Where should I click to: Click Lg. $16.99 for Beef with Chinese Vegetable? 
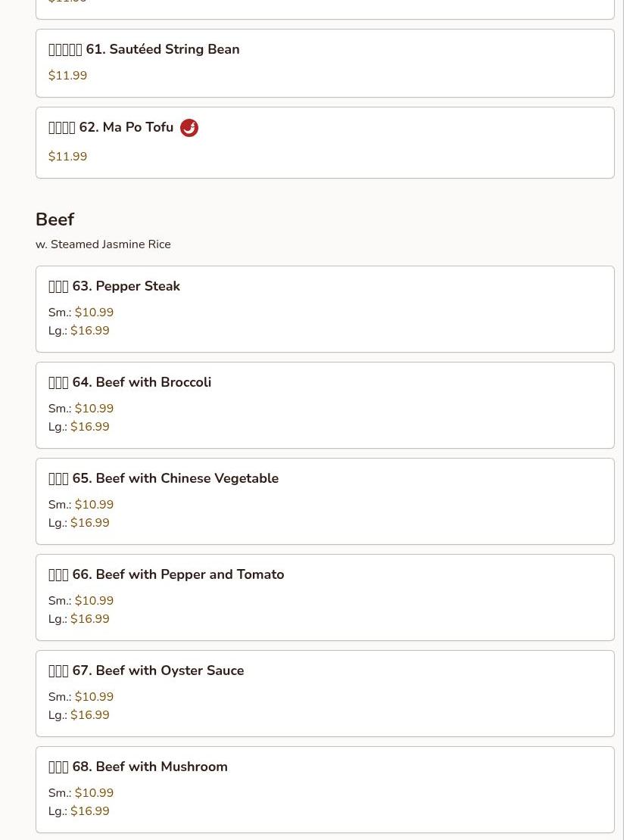(x=79, y=523)
